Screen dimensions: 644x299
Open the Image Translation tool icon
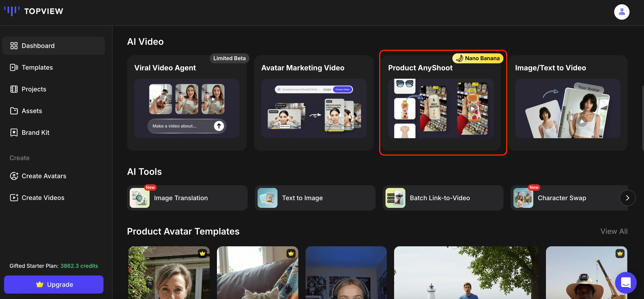(x=139, y=198)
